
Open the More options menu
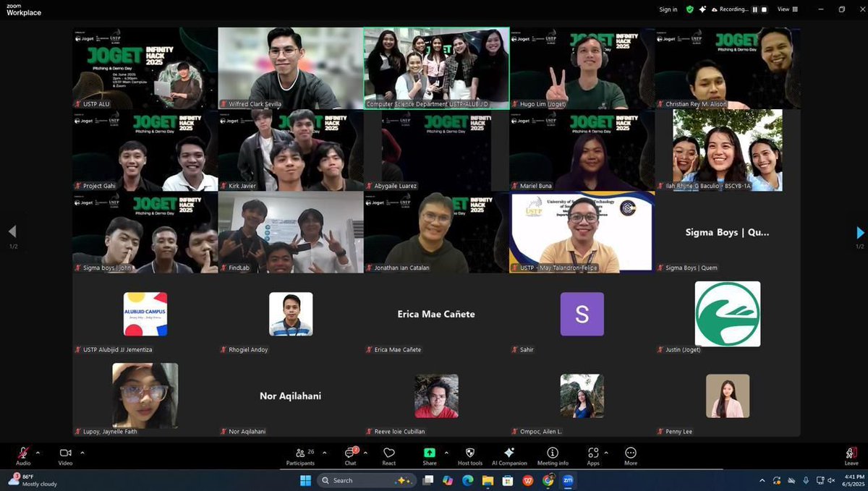tap(631, 456)
